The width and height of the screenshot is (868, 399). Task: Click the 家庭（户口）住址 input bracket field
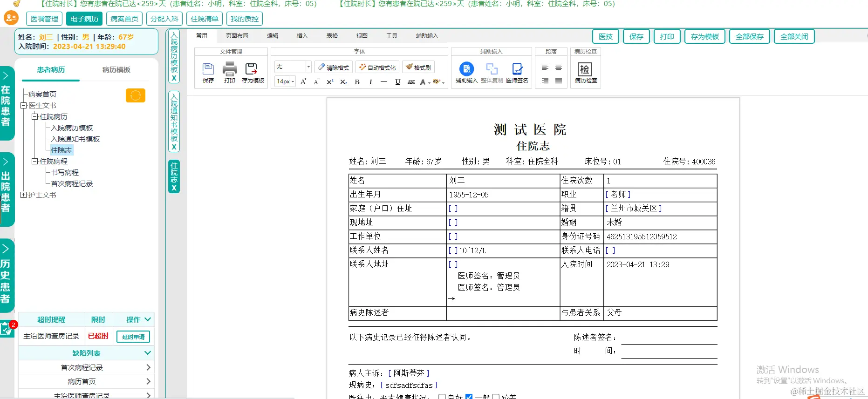click(x=453, y=209)
